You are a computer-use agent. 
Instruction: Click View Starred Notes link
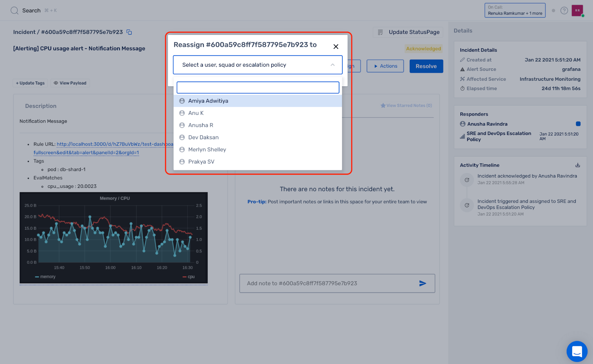(x=406, y=106)
